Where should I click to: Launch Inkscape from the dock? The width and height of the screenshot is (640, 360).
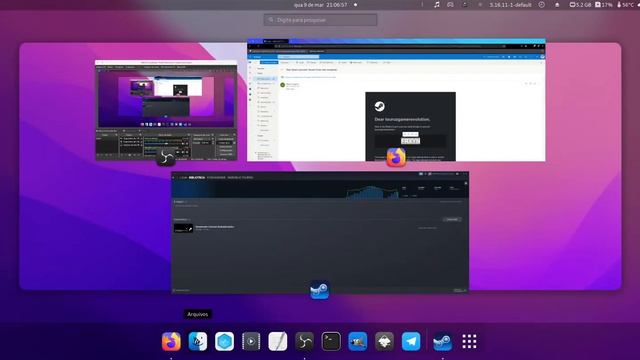[x=384, y=341]
